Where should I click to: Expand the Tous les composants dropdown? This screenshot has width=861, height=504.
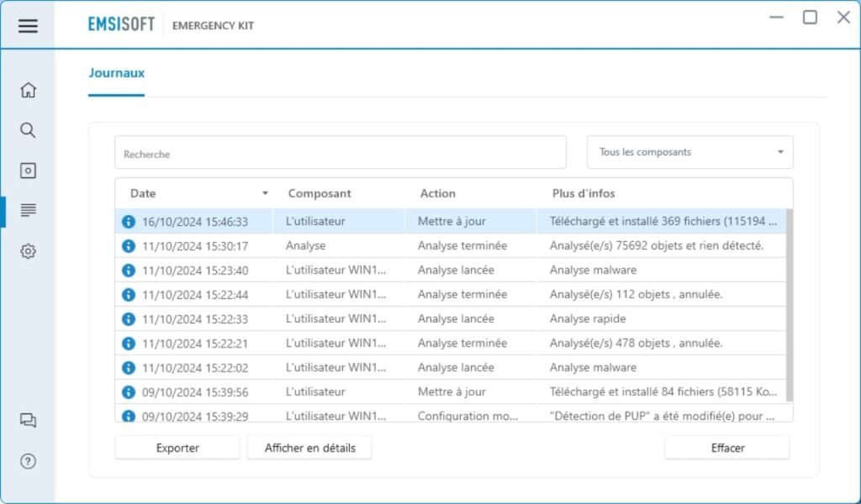click(689, 152)
